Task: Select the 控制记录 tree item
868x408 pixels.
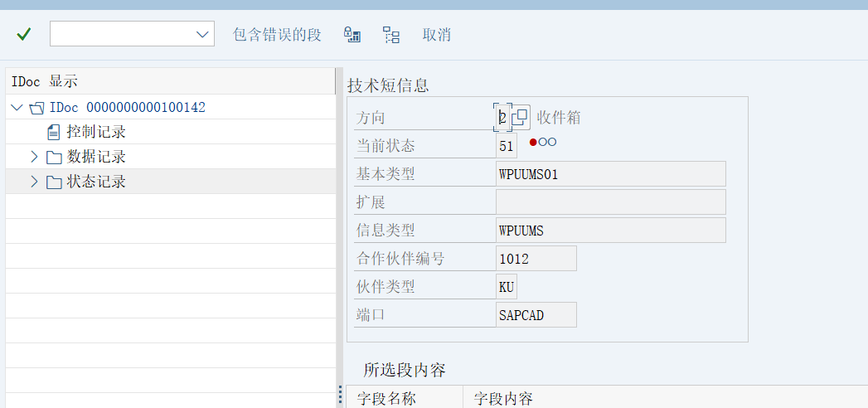Action: [96, 132]
